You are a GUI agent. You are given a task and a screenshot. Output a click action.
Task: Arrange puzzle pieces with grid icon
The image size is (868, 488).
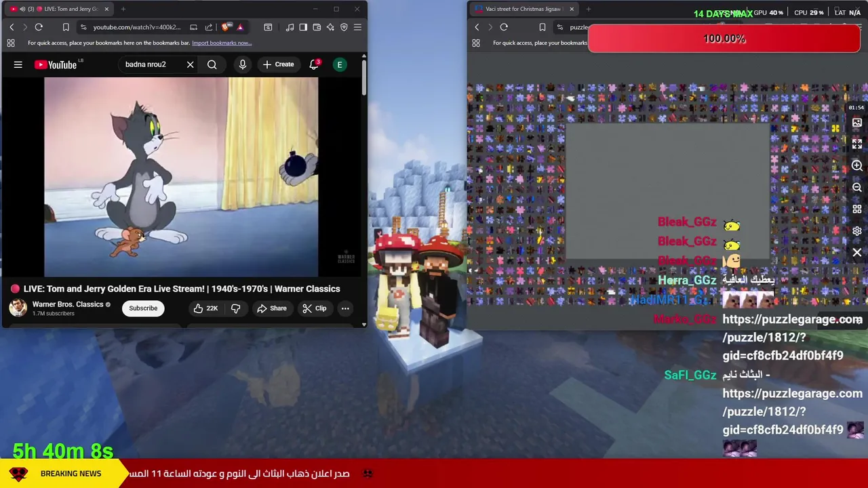click(857, 209)
